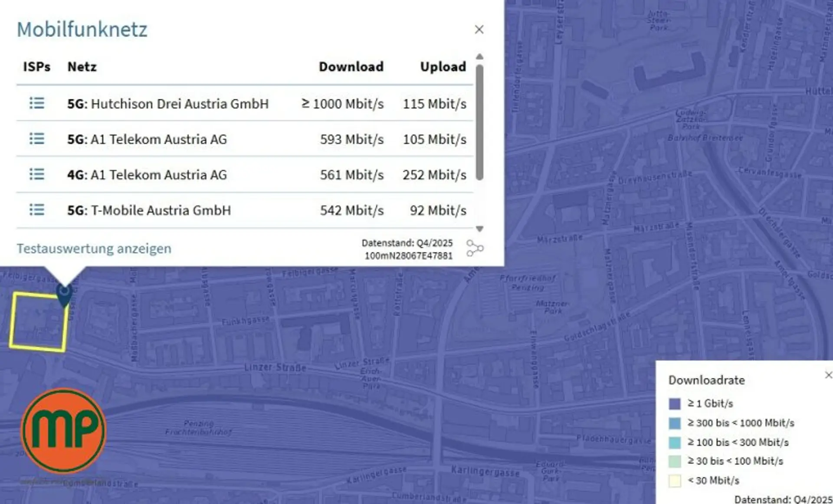The width and height of the screenshot is (833, 504).
Task: Open ISP list for 5G A1 Telekom Austria
Action: tap(37, 139)
